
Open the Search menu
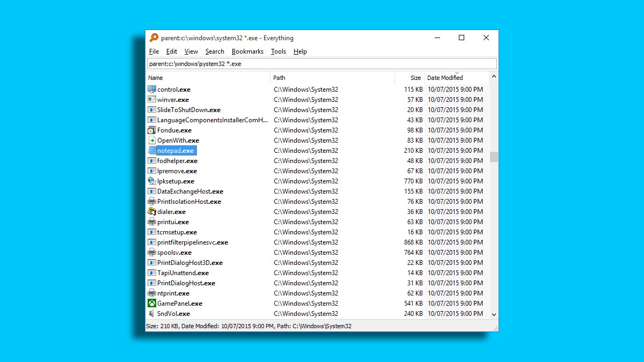coord(215,51)
